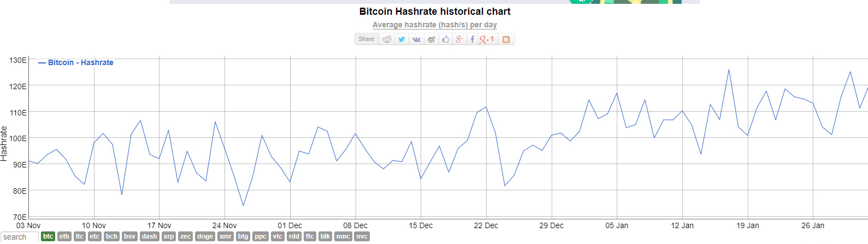Share the chart on Facebook
This screenshot has width=868, height=244.
pos(473,39)
